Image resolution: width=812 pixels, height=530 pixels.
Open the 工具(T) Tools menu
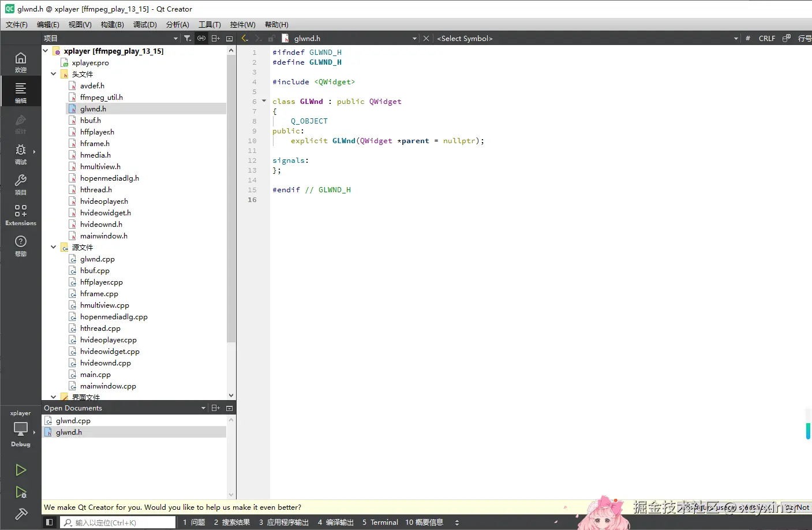coord(209,25)
